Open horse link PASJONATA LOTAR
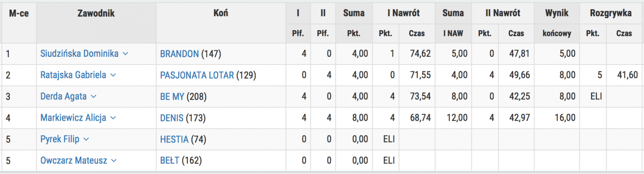 (x=197, y=75)
